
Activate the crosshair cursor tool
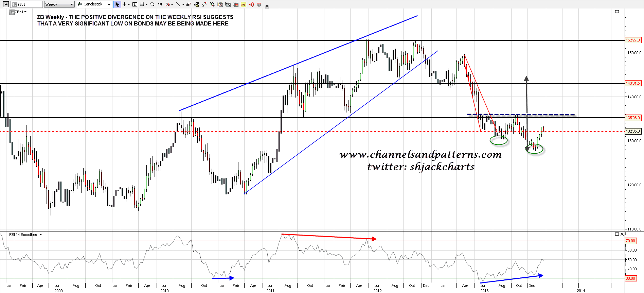pyautogui.click(x=125, y=4)
